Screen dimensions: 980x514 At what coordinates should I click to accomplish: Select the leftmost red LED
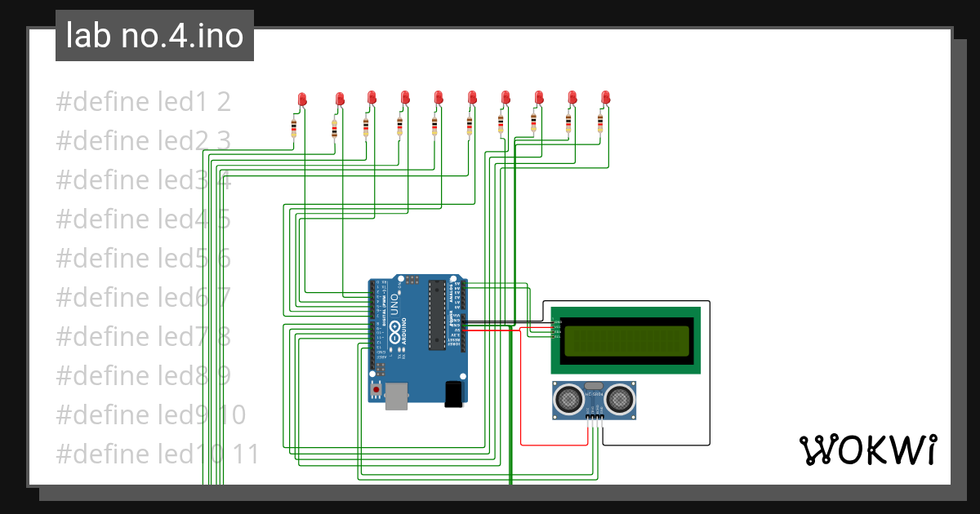click(x=301, y=98)
